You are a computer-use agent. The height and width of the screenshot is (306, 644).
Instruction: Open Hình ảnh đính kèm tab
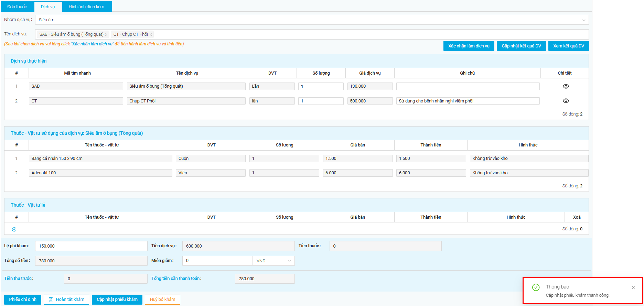(x=86, y=7)
